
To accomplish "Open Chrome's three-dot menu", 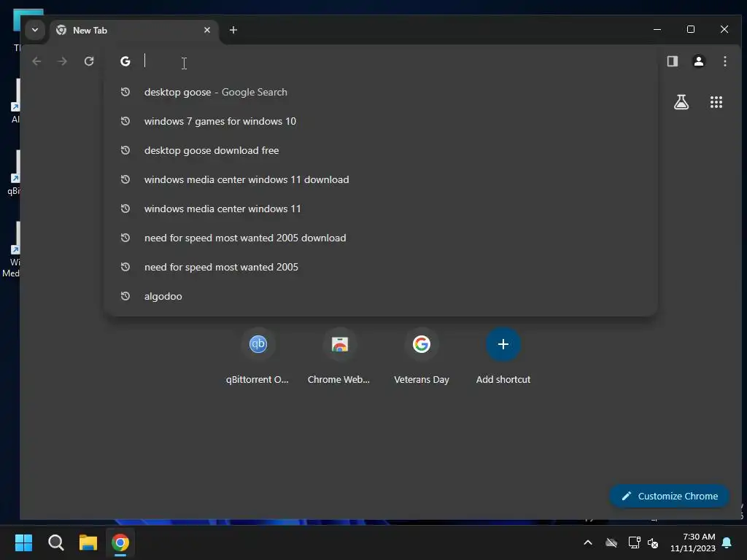I will point(724,61).
